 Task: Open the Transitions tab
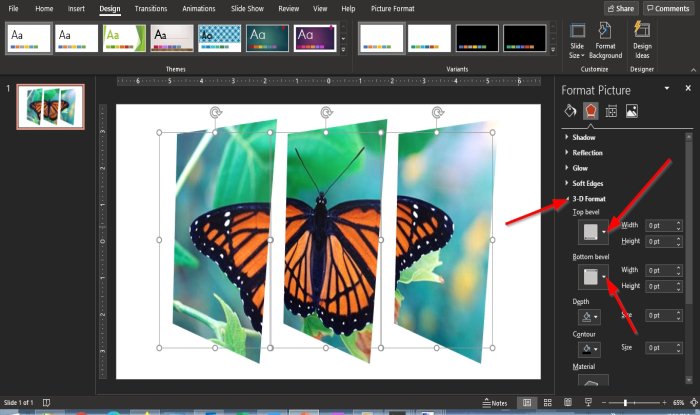tap(151, 8)
